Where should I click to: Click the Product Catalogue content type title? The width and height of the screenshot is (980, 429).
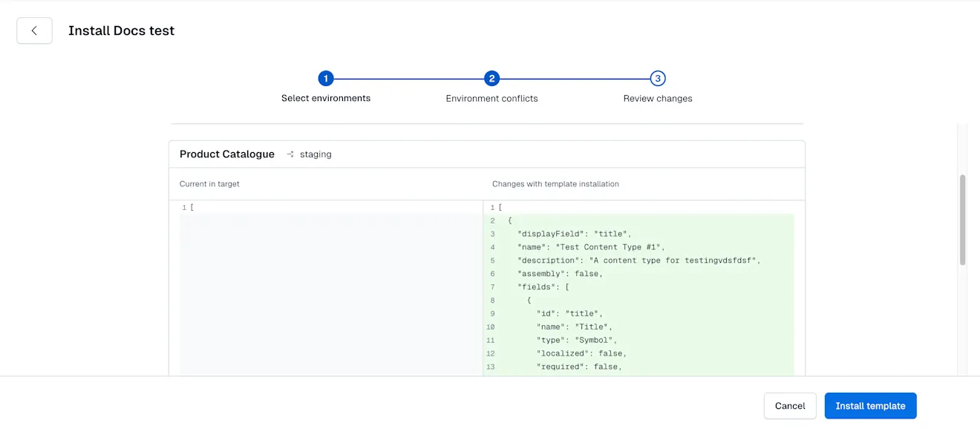pyautogui.click(x=226, y=154)
